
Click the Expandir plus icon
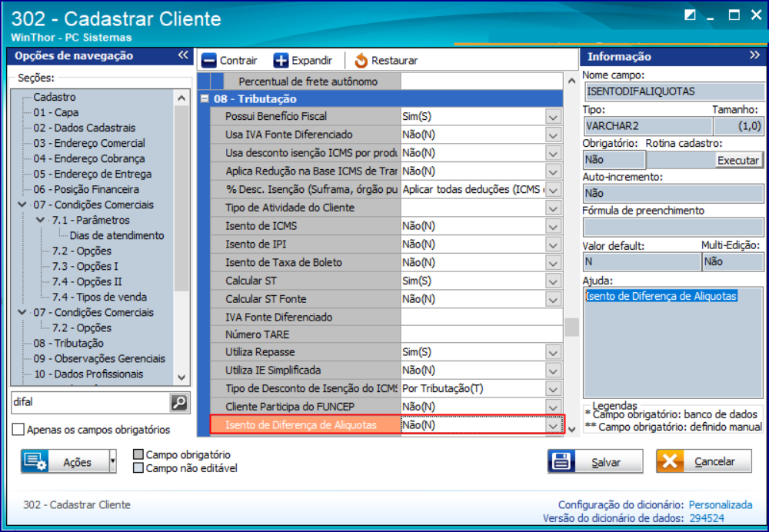coord(281,61)
